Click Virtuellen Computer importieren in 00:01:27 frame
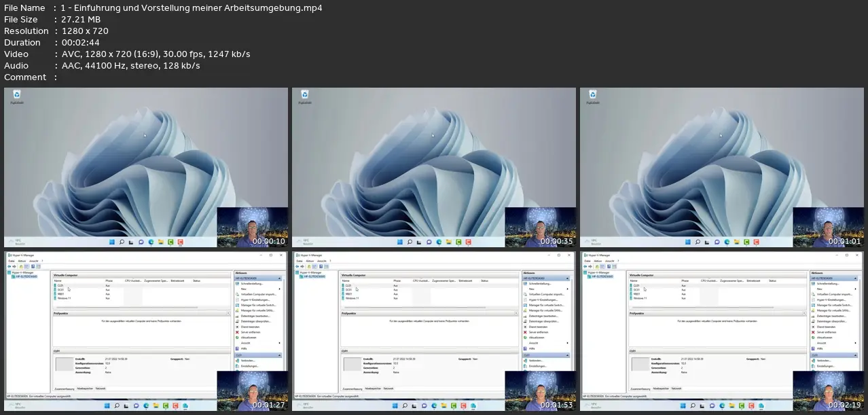The width and height of the screenshot is (868, 415). point(257,294)
